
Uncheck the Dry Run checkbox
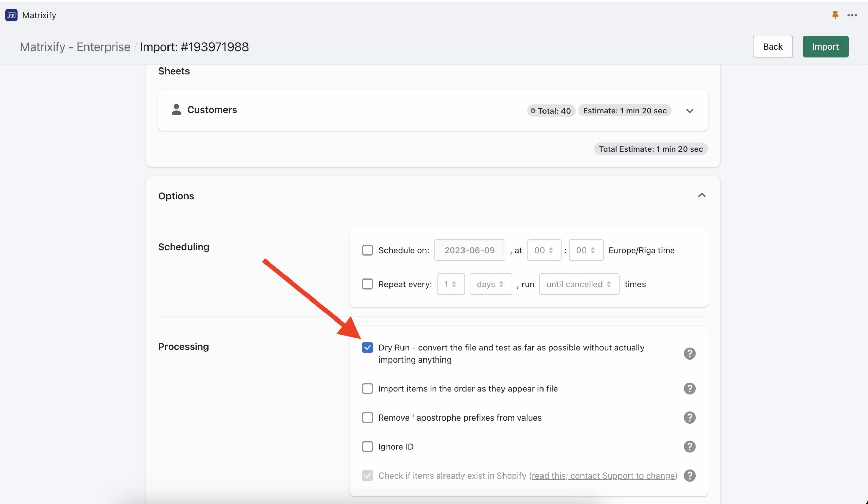[x=367, y=347]
